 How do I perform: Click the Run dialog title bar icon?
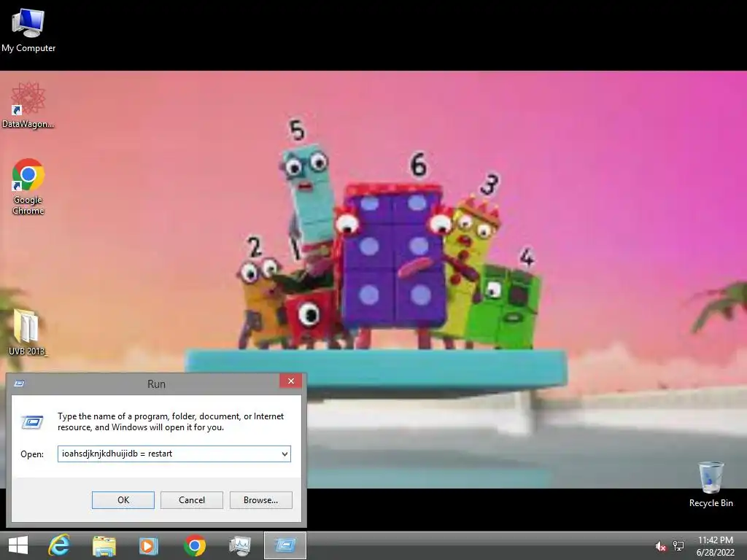click(20, 384)
